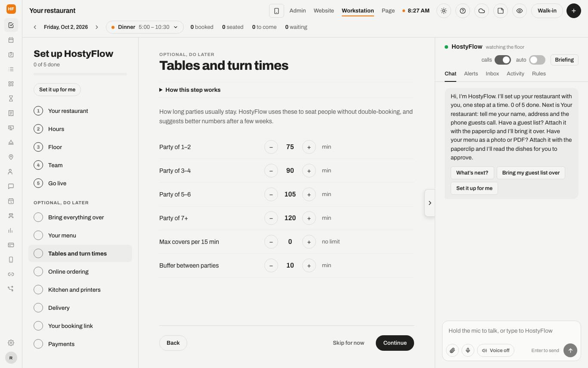The image size is (588, 368).
Task: Open the Rules tab in HostyFlow panel
Action: pyautogui.click(x=539, y=74)
